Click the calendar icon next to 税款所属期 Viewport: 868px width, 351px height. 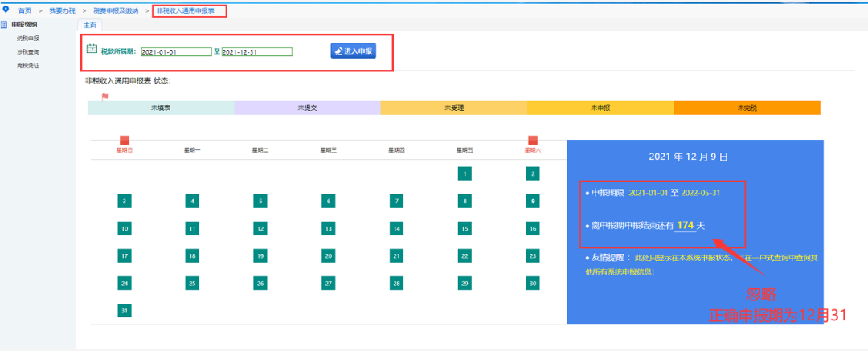pos(92,49)
